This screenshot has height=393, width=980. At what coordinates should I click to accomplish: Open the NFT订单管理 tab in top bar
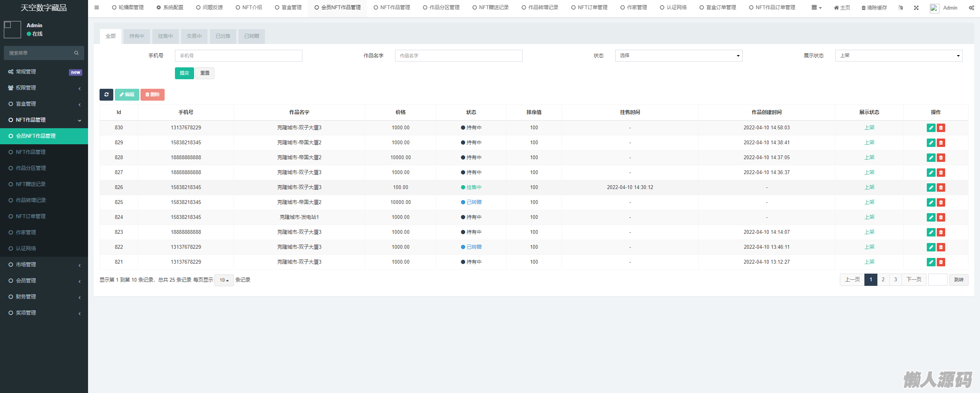(x=589, y=7)
